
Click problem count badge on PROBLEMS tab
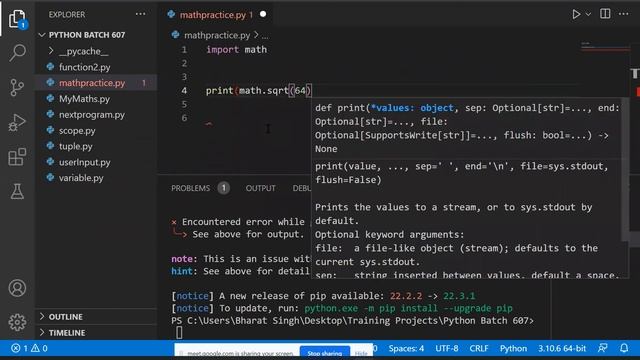(x=223, y=188)
